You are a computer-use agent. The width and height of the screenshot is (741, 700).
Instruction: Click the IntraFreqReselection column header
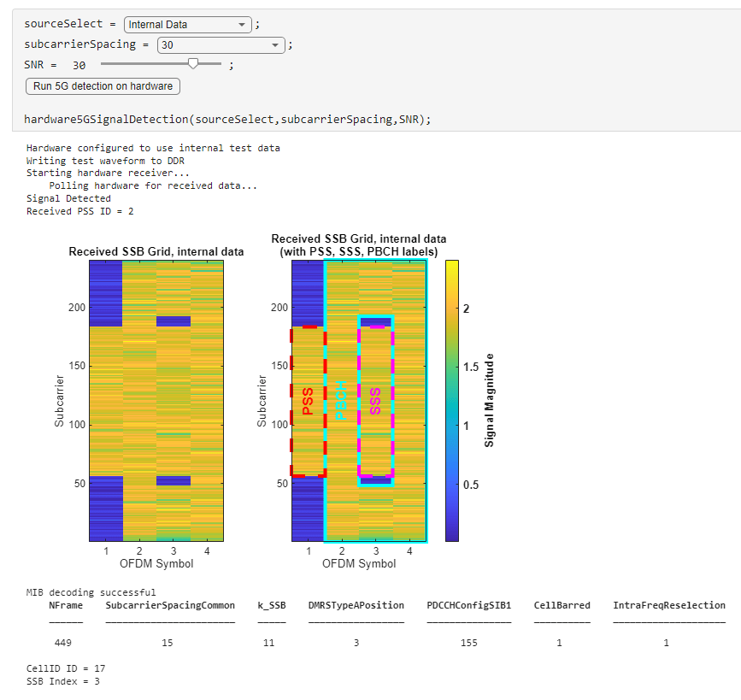(x=669, y=605)
